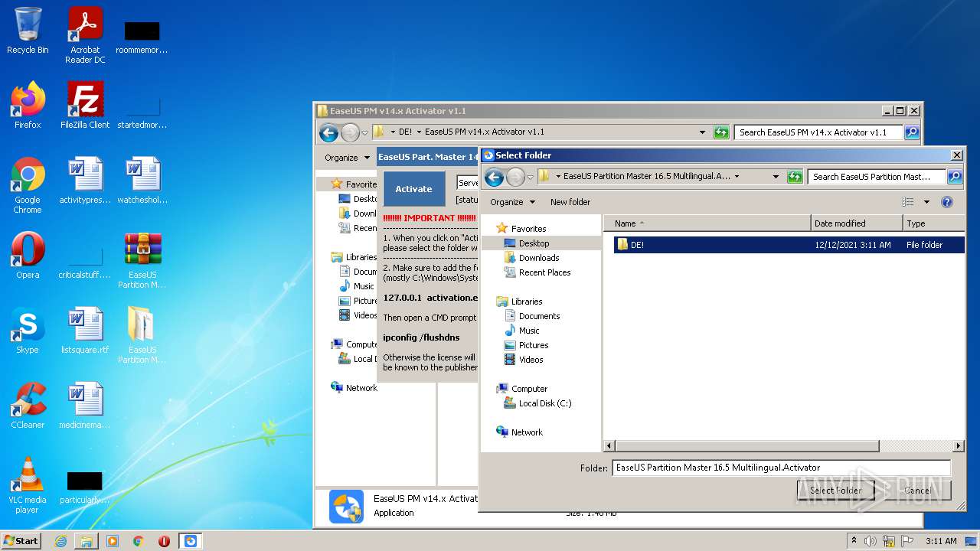Click the Select Folder button
The height and width of the screenshot is (551, 980).
pyautogui.click(x=835, y=491)
